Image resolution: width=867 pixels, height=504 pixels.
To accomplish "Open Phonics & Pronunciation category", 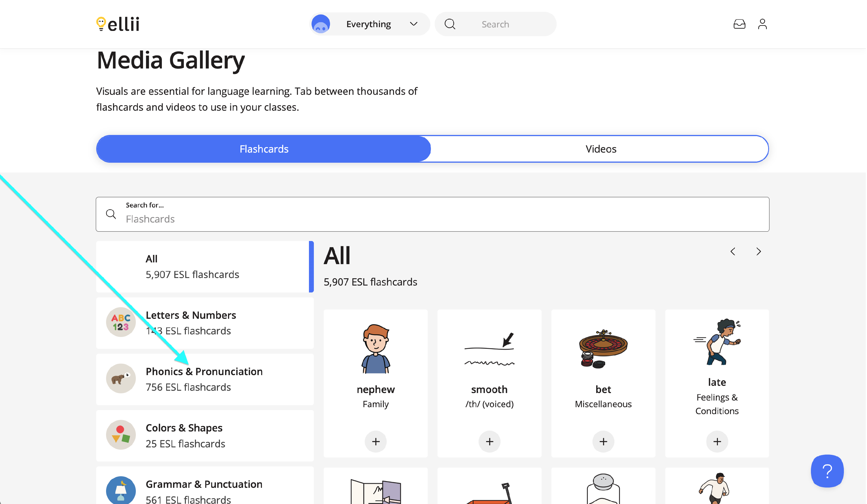I will [x=205, y=379].
